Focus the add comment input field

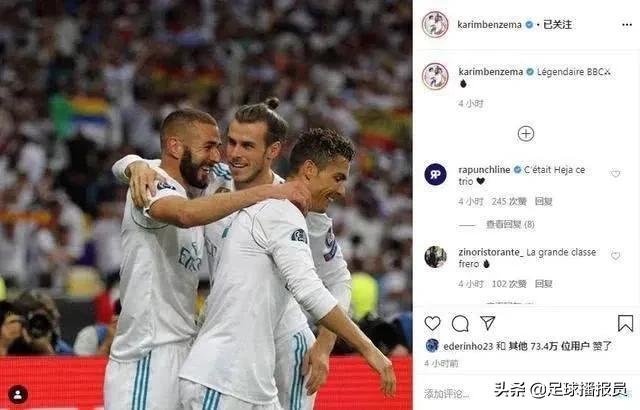coord(447,394)
